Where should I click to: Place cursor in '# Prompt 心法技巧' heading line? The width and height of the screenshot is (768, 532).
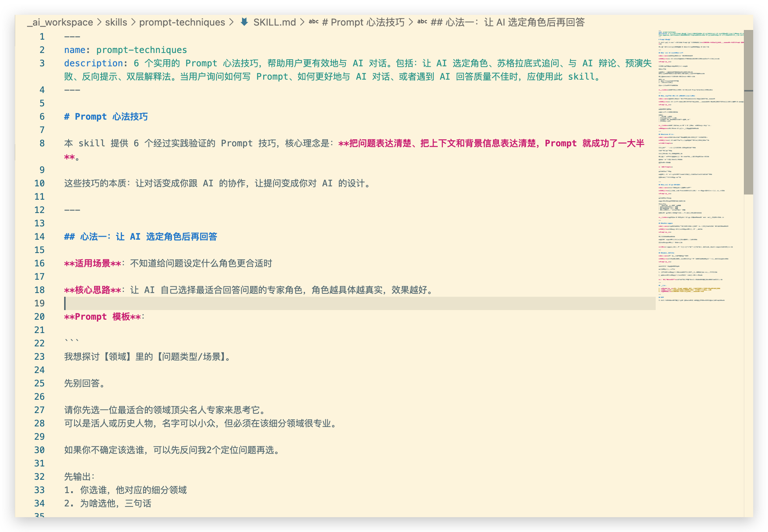point(106,117)
